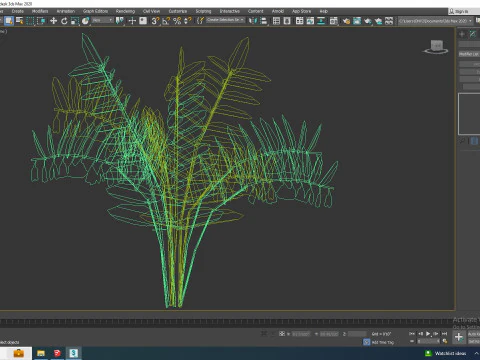Expand the Modifier List dropdown
The image size is (480, 360).
pos(469,54)
